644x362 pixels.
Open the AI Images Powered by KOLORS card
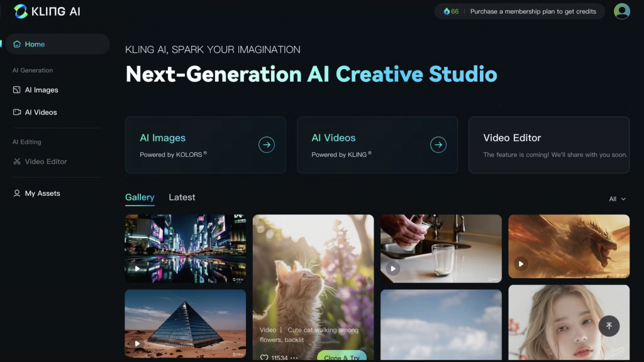[x=206, y=145]
